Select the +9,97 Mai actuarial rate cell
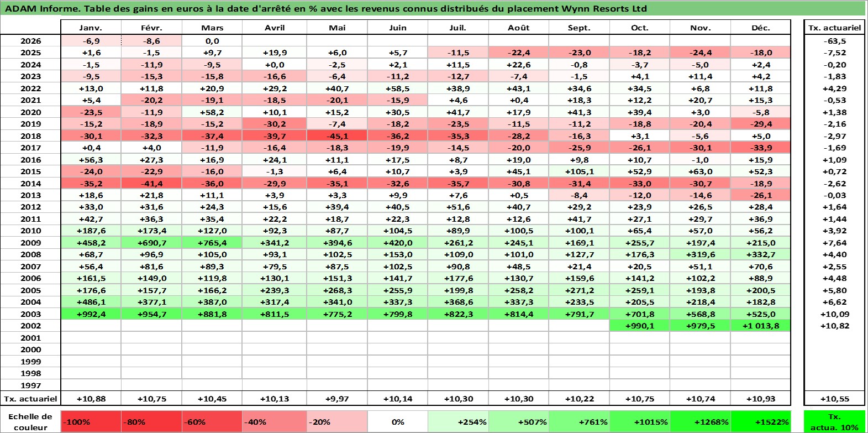This screenshot has width=868, height=433. [337, 399]
